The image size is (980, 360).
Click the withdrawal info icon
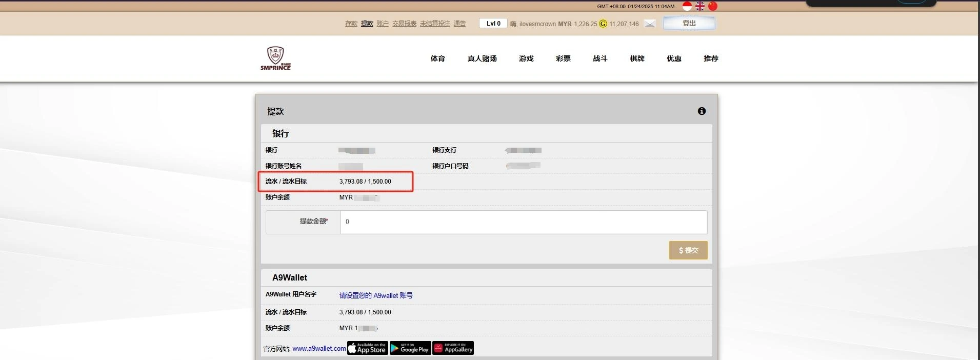pos(702,111)
